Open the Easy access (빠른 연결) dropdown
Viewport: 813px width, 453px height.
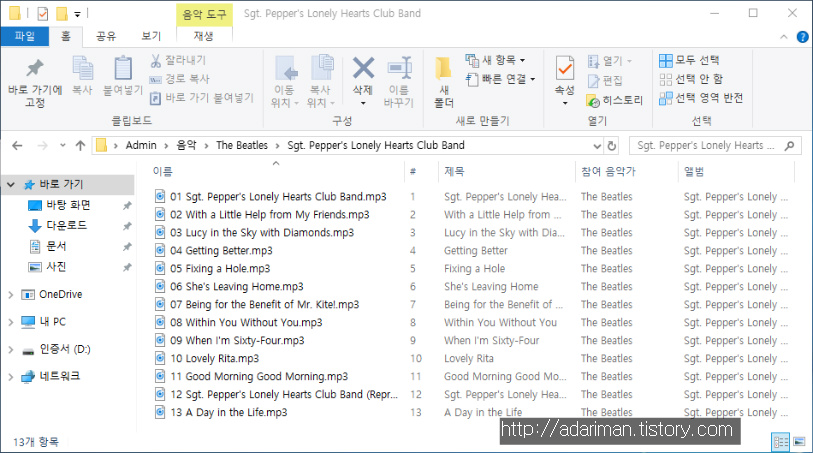coord(500,79)
